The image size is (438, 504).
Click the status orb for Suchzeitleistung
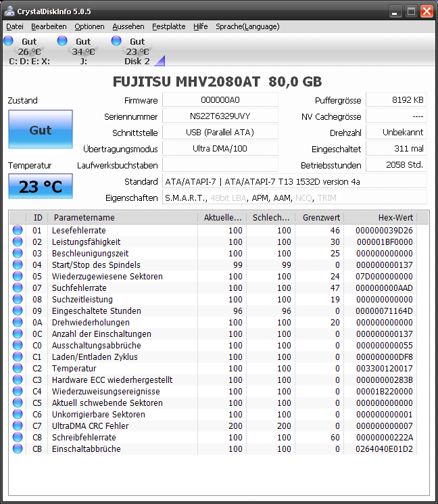[x=18, y=299]
